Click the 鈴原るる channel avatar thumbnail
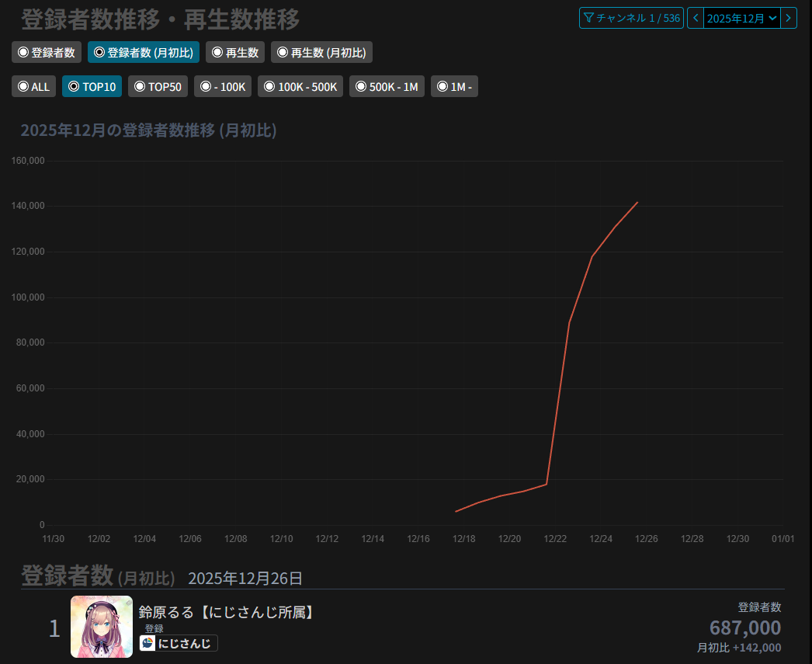This screenshot has height=664, width=812. pyautogui.click(x=102, y=627)
